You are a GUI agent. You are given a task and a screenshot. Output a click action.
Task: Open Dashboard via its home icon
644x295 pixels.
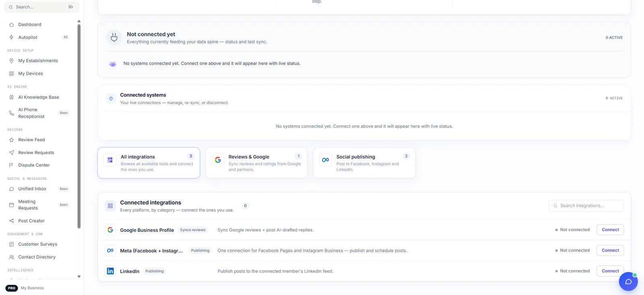tap(11, 25)
